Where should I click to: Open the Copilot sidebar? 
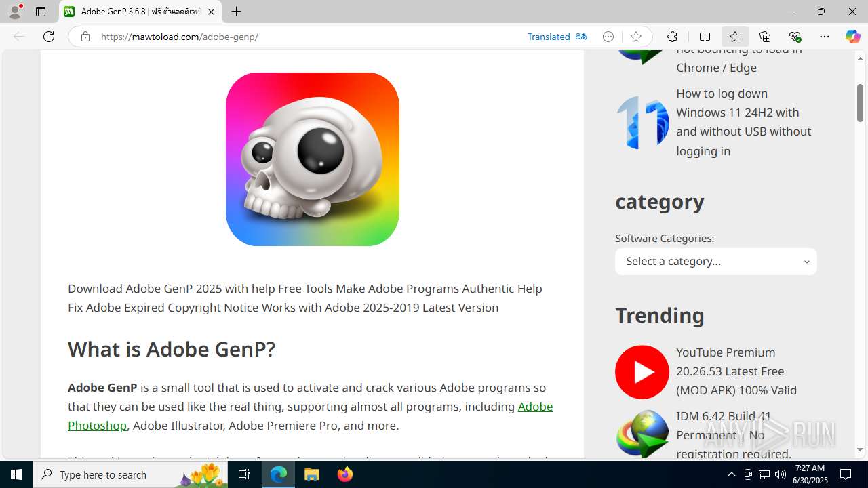point(852,37)
